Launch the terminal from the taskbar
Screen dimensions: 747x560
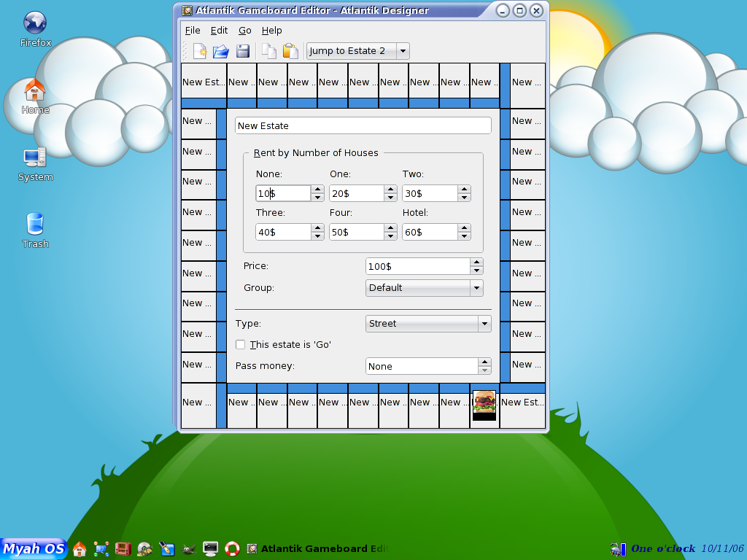pos(210,549)
